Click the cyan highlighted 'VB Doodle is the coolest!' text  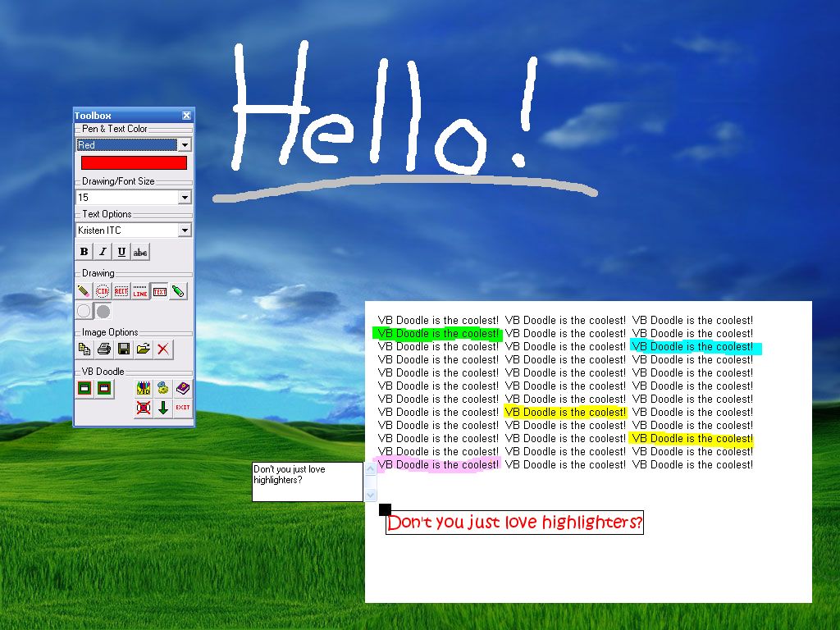point(696,347)
